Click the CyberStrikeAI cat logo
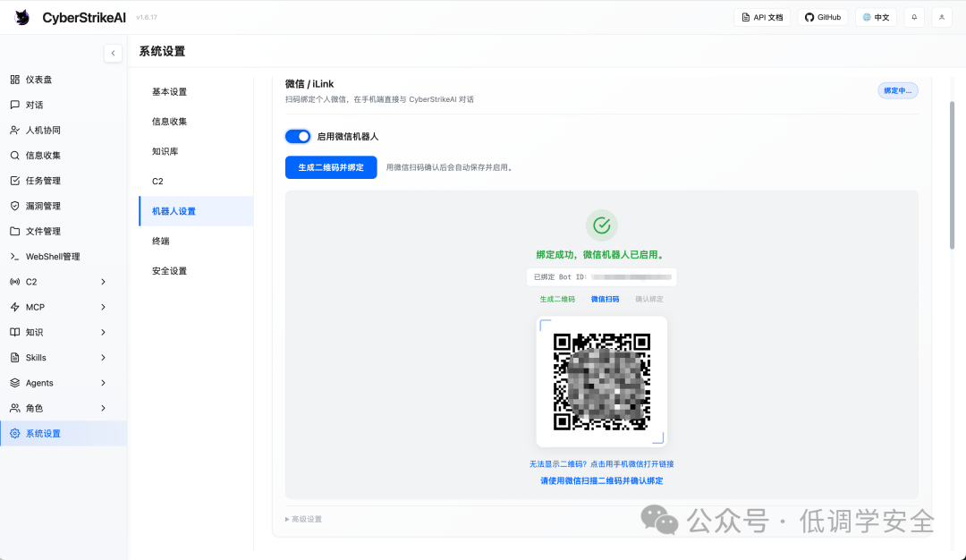Image resolution: width=966 pixels, height=560 pixels. click(x=22, y=17)
